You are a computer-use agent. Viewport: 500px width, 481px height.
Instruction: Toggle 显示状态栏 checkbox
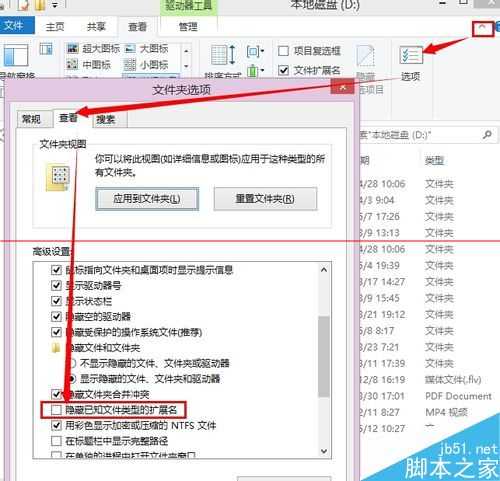click(x=56, y=301)
